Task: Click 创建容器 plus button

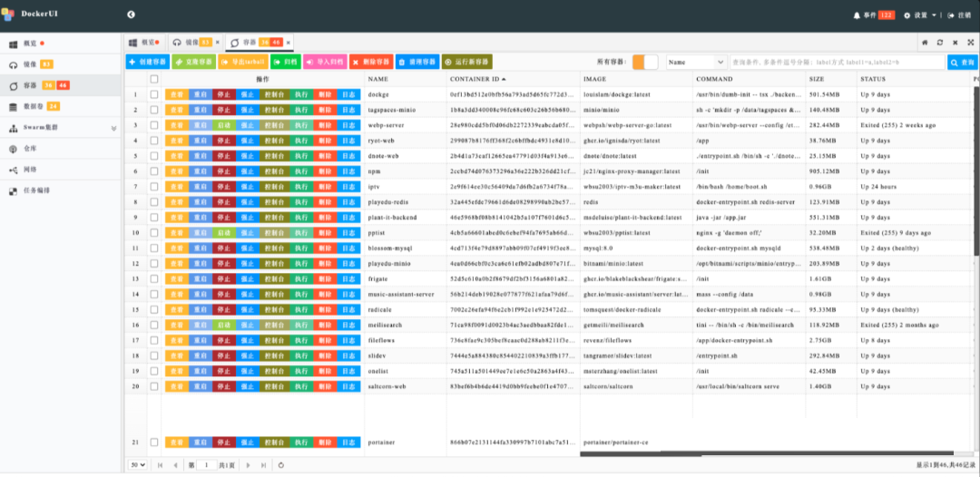Action: [148, 62]
